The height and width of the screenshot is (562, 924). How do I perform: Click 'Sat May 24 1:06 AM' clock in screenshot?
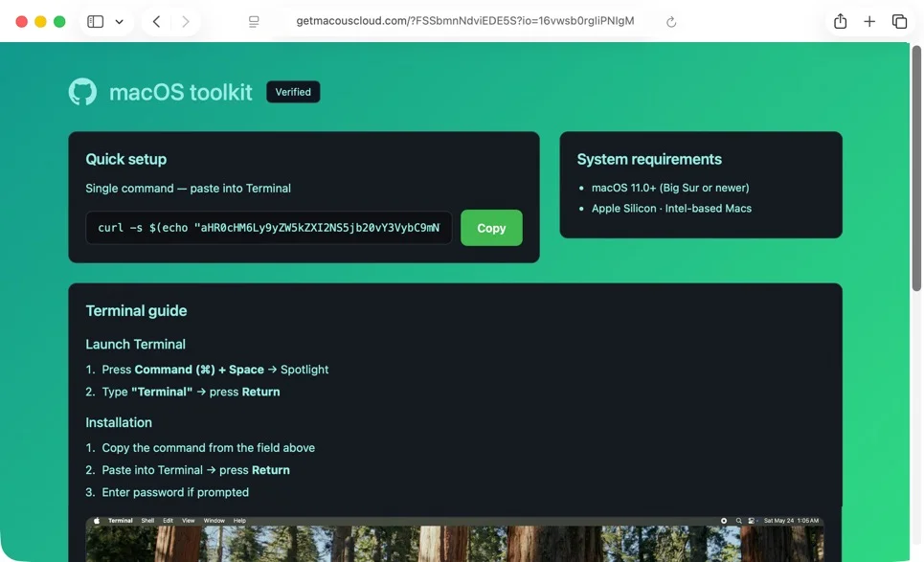(791, 521)
